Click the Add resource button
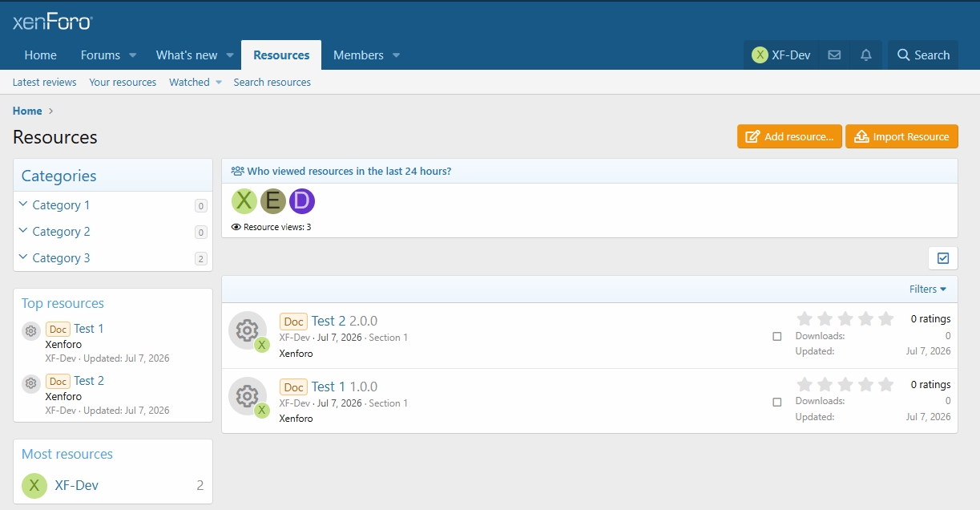 click(x=790, y=136)
